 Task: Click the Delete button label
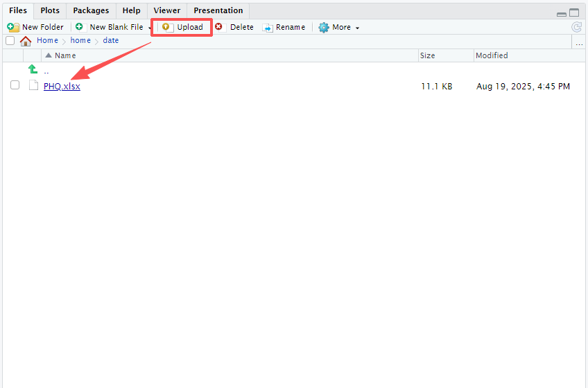[x=242, y=27]
